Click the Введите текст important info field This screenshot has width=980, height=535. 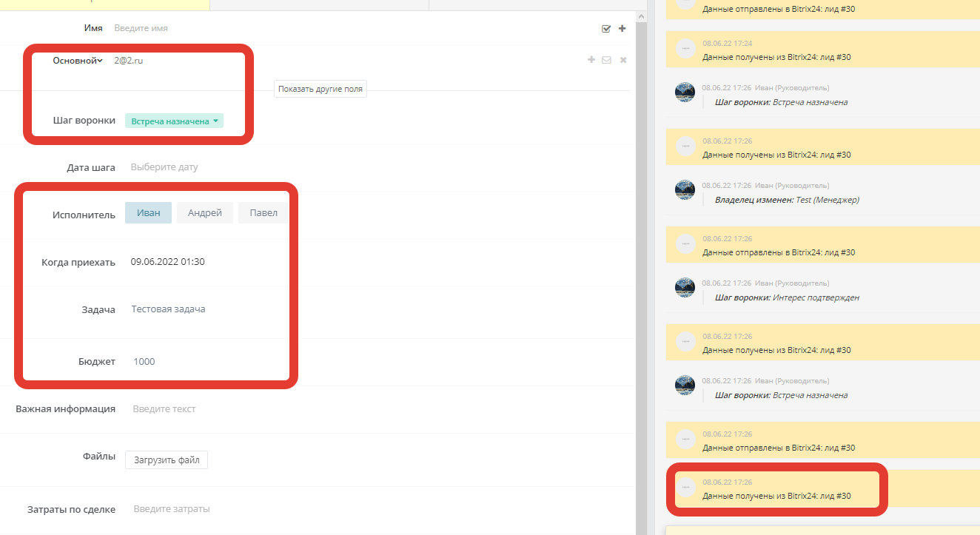[164, 408]
